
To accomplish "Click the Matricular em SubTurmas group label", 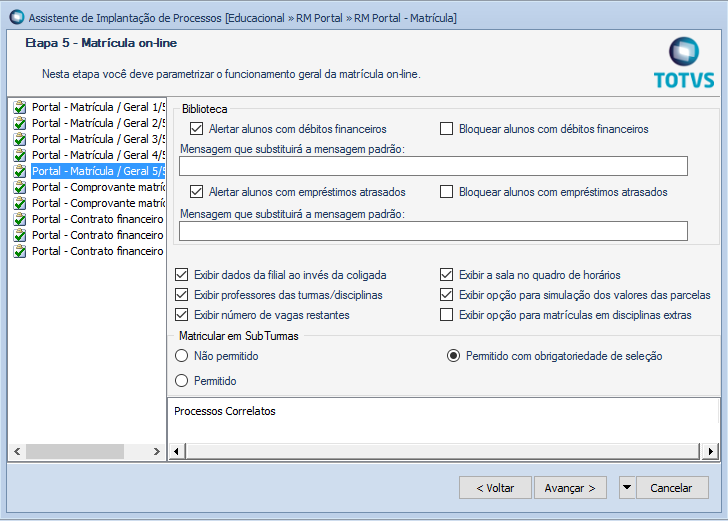I will (239, 336).
